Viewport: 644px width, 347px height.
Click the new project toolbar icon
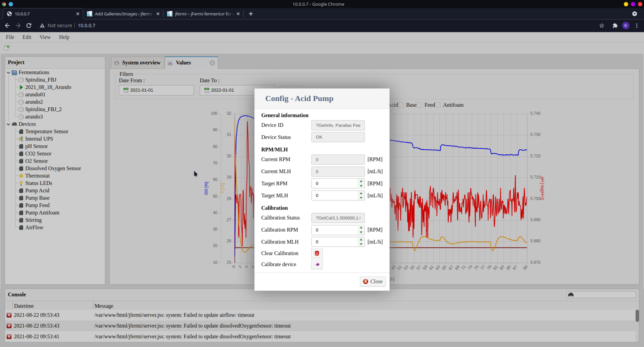coord(6,48)
